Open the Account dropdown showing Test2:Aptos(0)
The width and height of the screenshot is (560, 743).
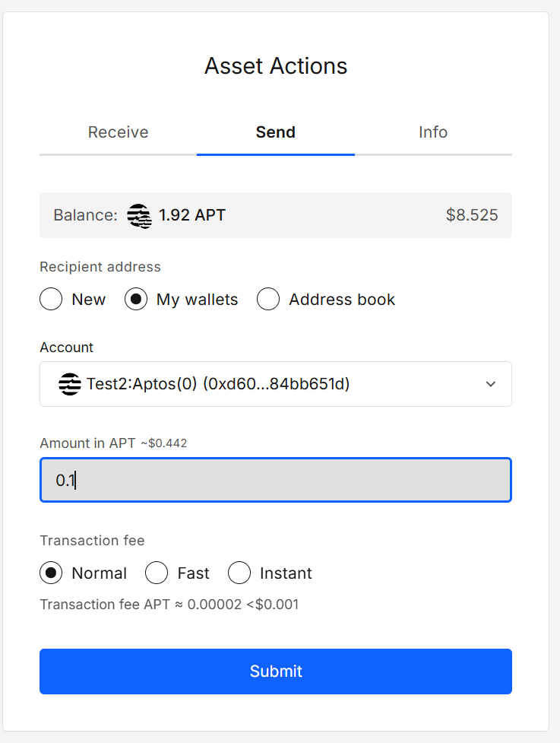[x=258, y=384]
